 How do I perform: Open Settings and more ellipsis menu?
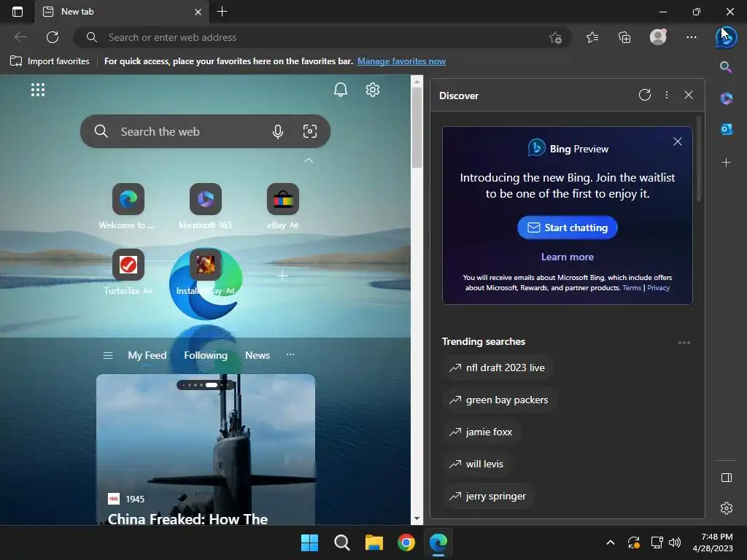692,37
